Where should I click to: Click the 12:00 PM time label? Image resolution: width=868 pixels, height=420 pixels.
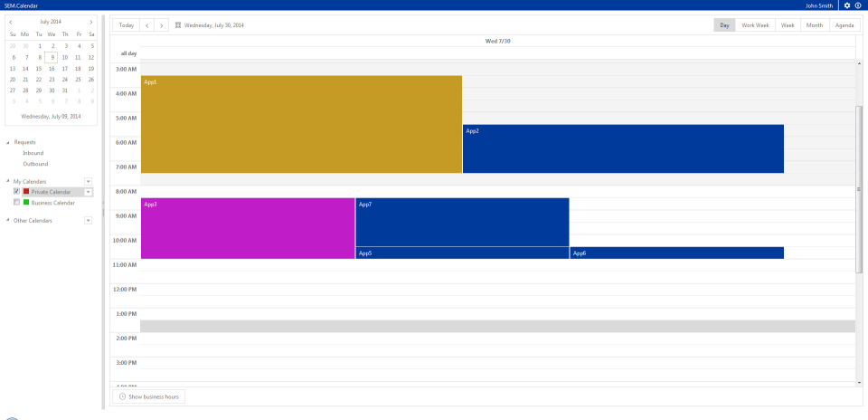tap(125, 290)
